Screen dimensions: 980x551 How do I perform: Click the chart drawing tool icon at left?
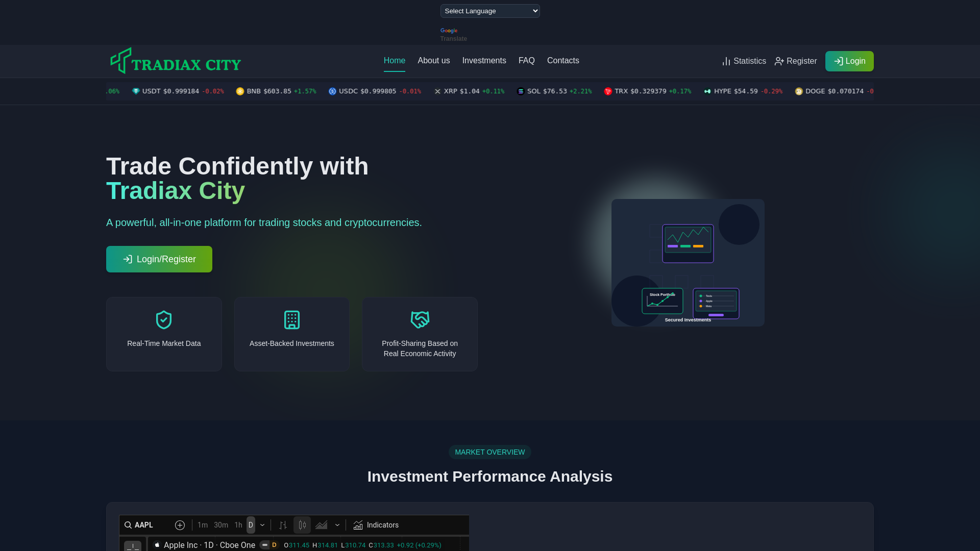click(133, 546)
